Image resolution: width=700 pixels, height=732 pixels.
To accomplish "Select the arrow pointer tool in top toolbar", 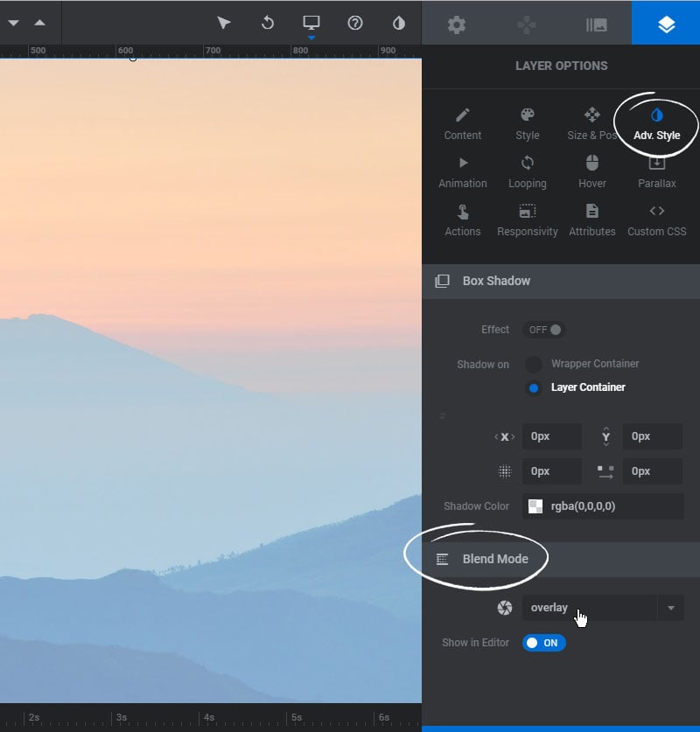I will click(224, 23).
